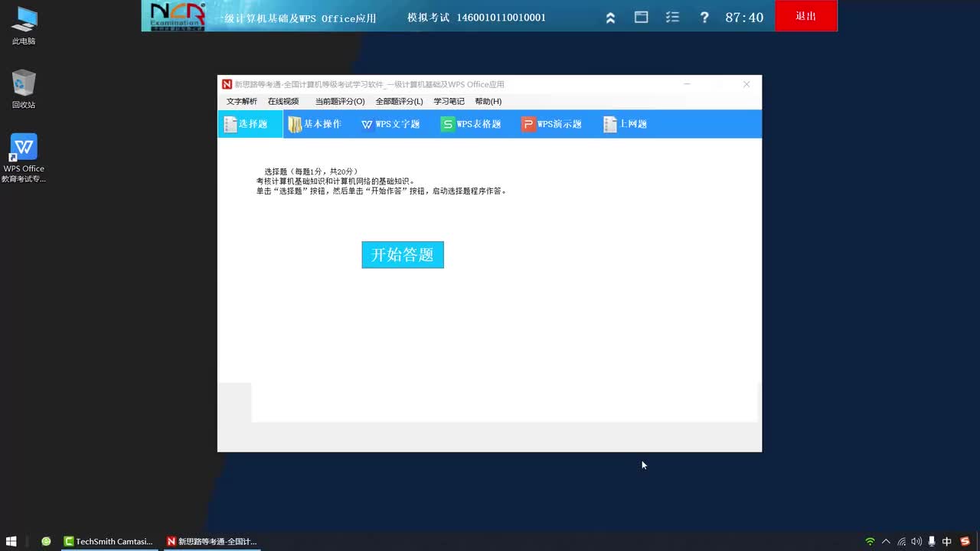Click the microphone tray icon
980x551 pixels.
[932, 542]
